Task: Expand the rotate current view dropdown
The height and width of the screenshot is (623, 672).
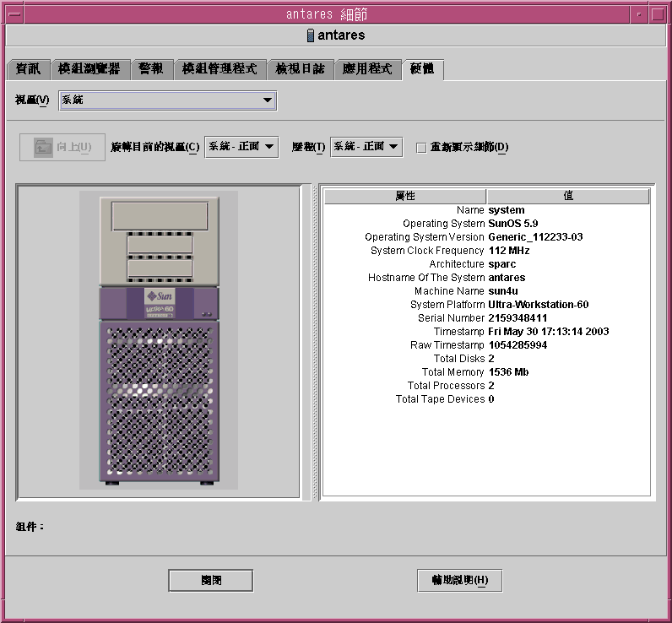Action: pyautogui.click(x=241, y=147)
